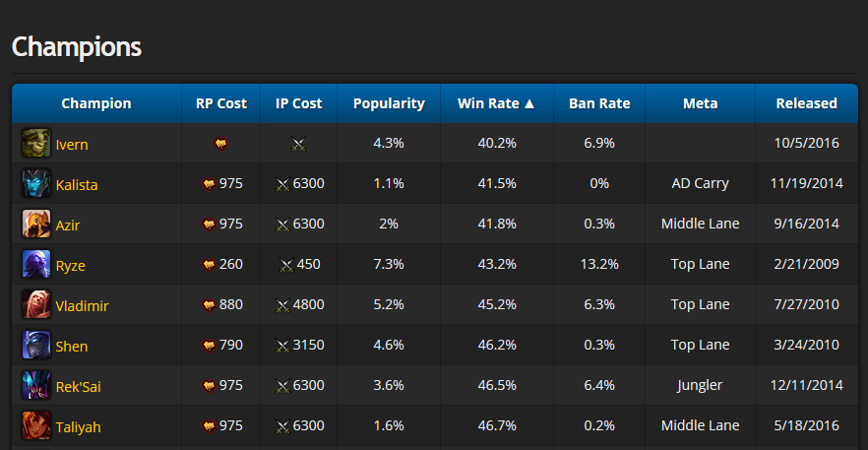Image resolution: width=868 pixels, height=450 pixels.
Task: Click the RP fist icon in Ivern's row
Action: click(220, 144)
